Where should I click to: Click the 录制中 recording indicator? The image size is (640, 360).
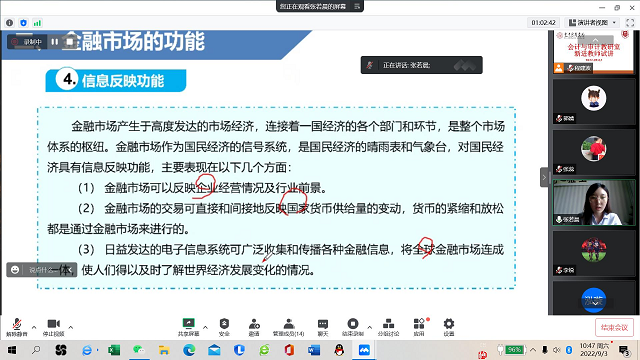[x=27, y=42]
